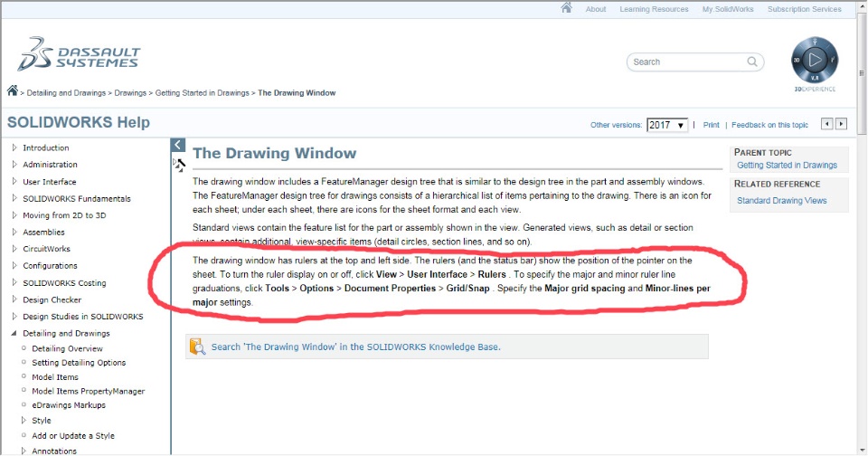Open eDrawings Markups topic
This screenshot has height=456, width=868.
[69, 405]
